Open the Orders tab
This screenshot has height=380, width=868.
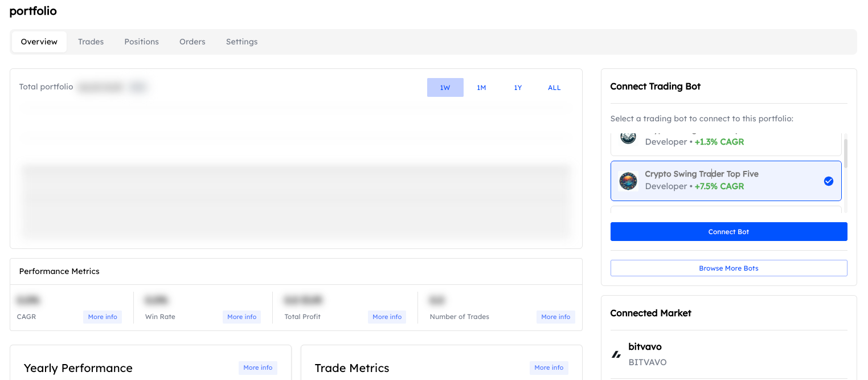(192, 41)
